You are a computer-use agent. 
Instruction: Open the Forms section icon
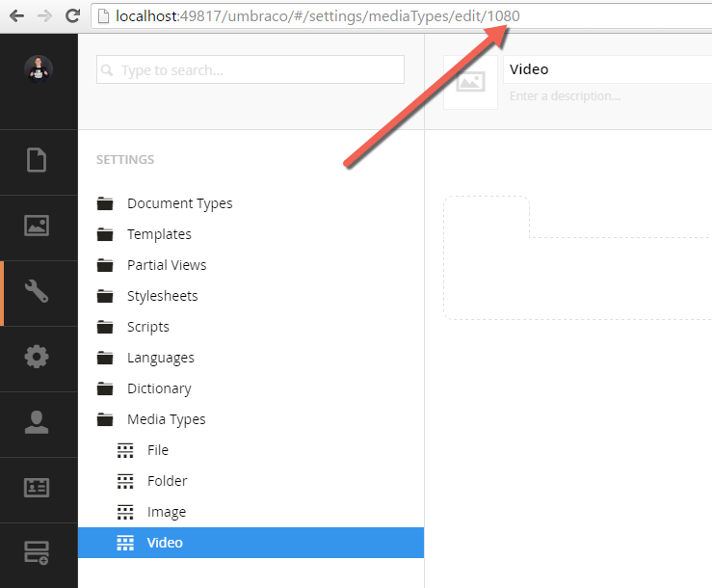tap(37, 553)
